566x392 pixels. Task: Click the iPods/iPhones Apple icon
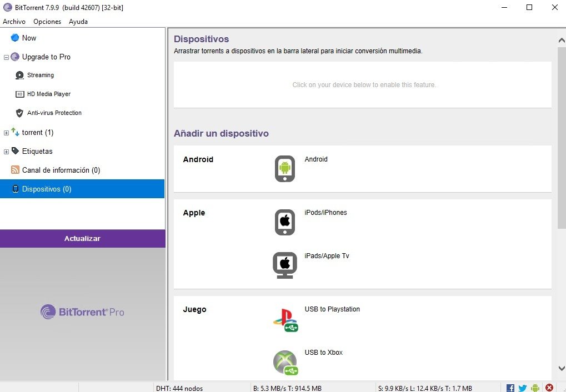pyautogui.click(x=285, y=222)
